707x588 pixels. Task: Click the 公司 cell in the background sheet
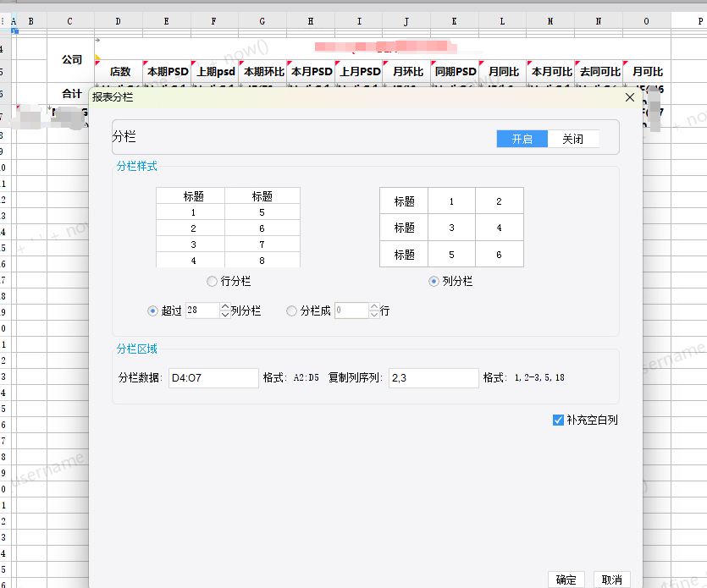pos(71,60)
